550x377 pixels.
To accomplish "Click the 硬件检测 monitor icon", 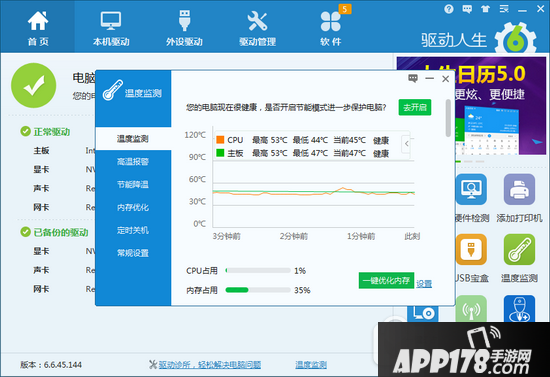I will tap(471, 189).
